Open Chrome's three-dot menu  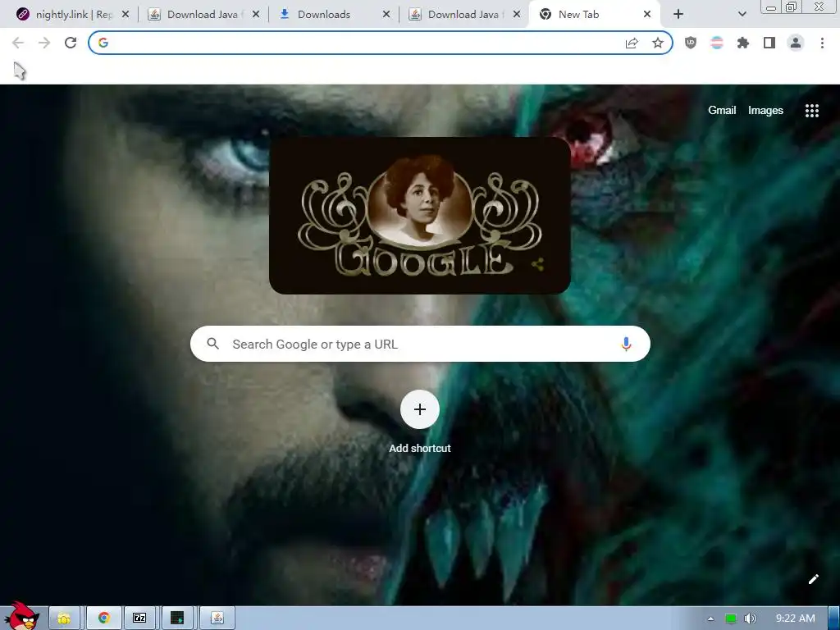pos(822,43)
